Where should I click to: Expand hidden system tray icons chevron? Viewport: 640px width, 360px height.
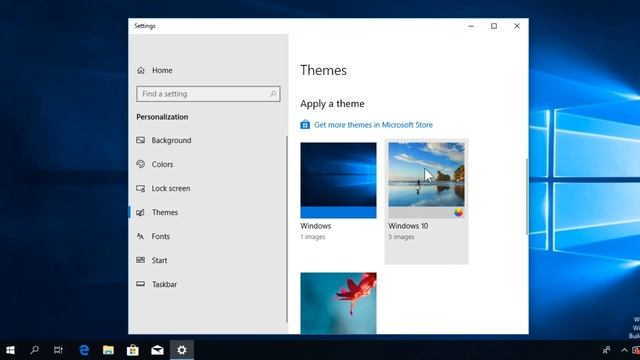[x=624, y=350]
